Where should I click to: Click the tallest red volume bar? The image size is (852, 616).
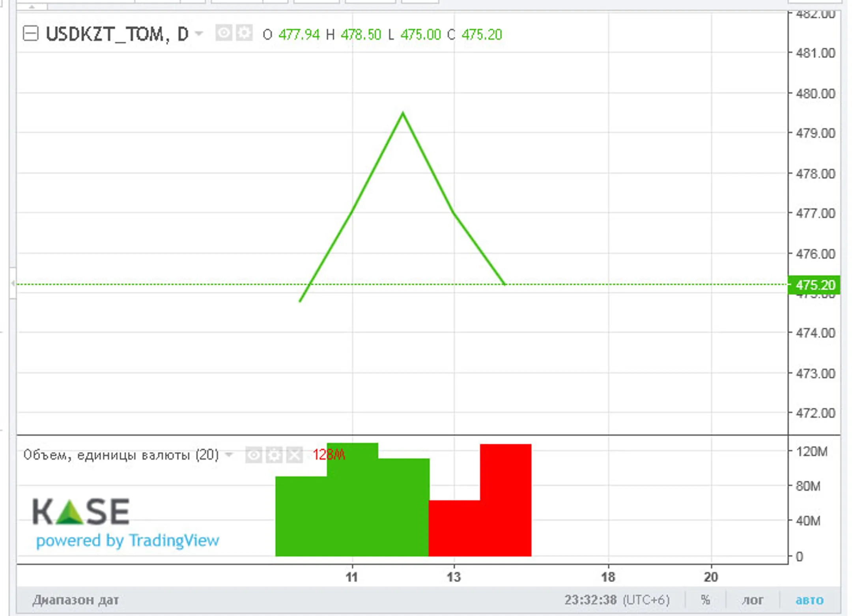pos(506,499)
